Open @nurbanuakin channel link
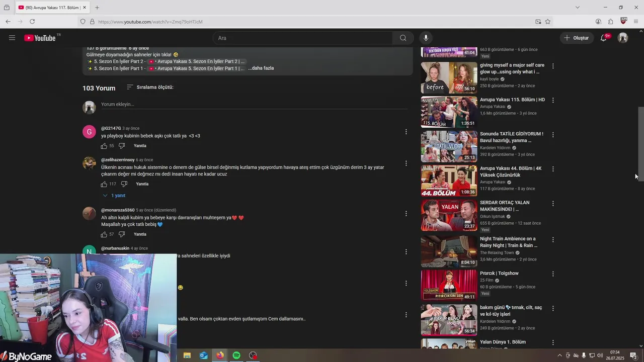 pos(115,248)
